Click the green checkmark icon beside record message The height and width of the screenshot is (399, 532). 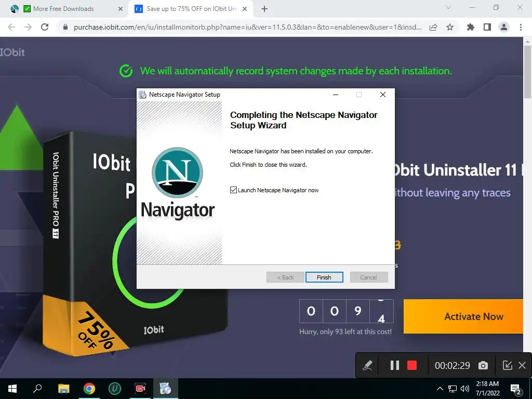[126, 71]
